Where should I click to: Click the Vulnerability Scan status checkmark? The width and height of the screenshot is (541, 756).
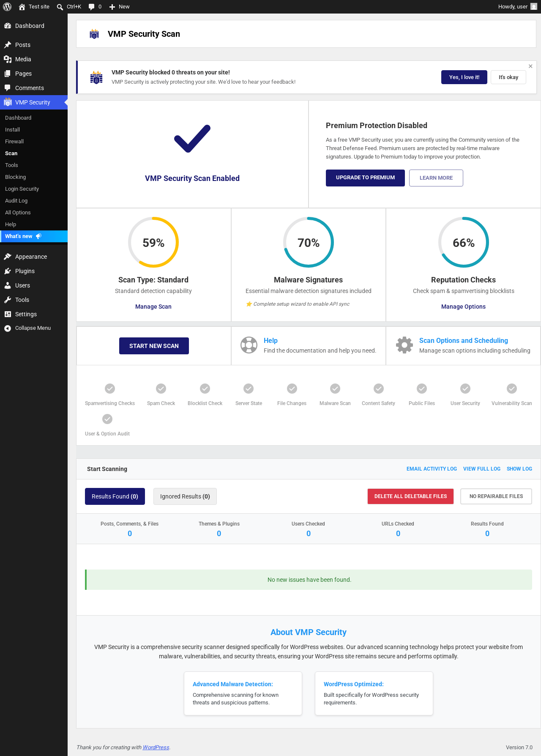click(x=512, y=389)
